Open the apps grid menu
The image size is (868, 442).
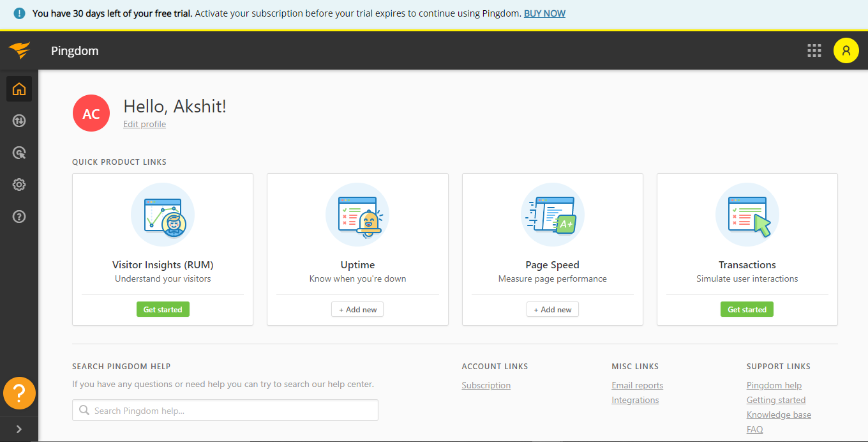(x=814, y=51)
